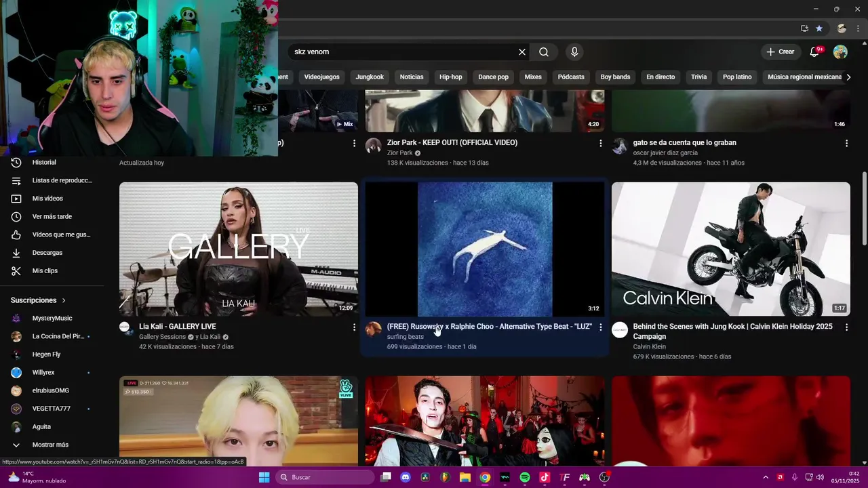Open Historial in the sidebar

coord(53,163)
